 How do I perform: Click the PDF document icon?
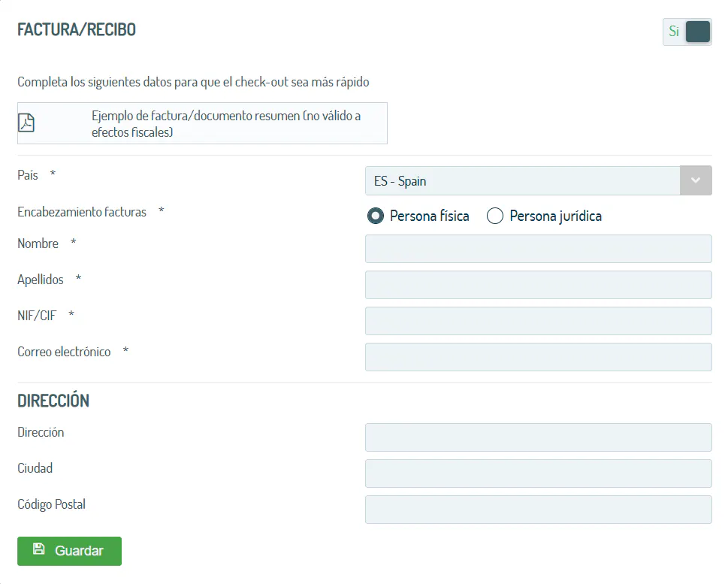coord(26,123)
